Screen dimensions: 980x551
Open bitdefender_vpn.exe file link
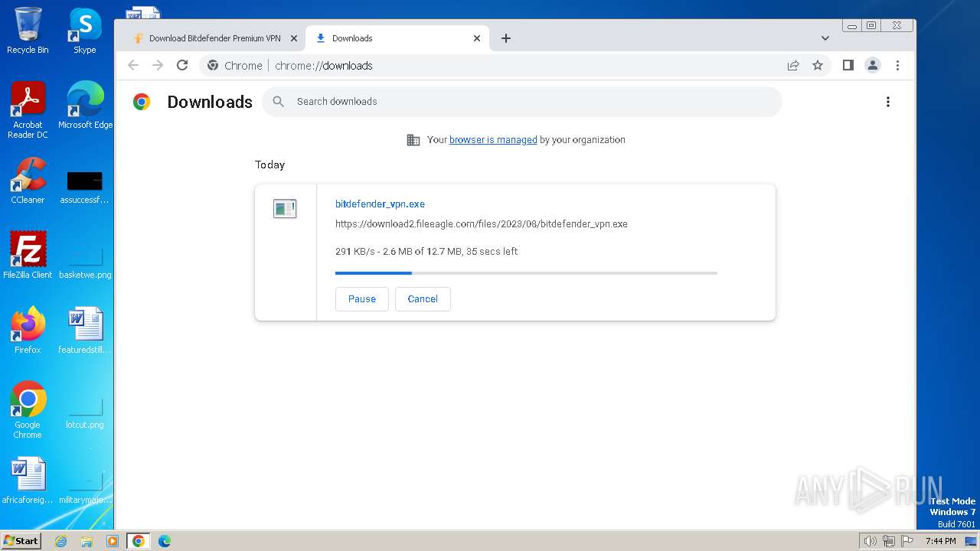380,204
